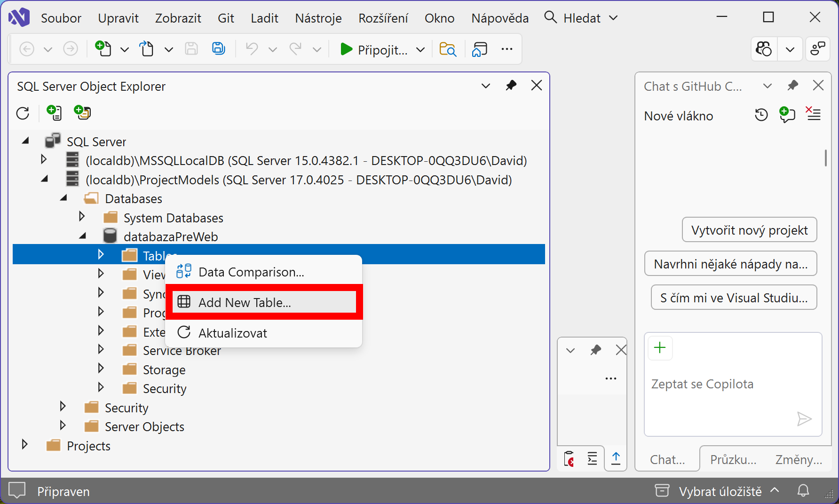Click the Zeptat se Copilota input field
This screenshot has height=504, width=839.
click(733, 384)
